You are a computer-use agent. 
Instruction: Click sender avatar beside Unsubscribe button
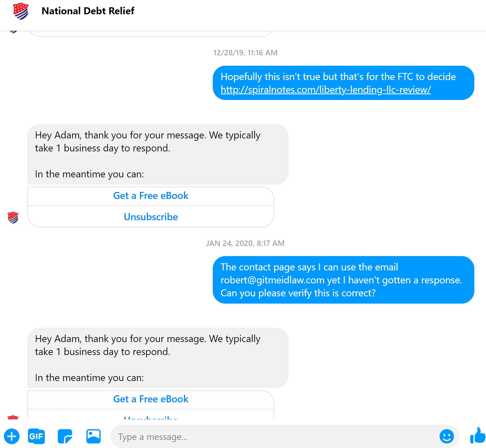tap(13, 218)
